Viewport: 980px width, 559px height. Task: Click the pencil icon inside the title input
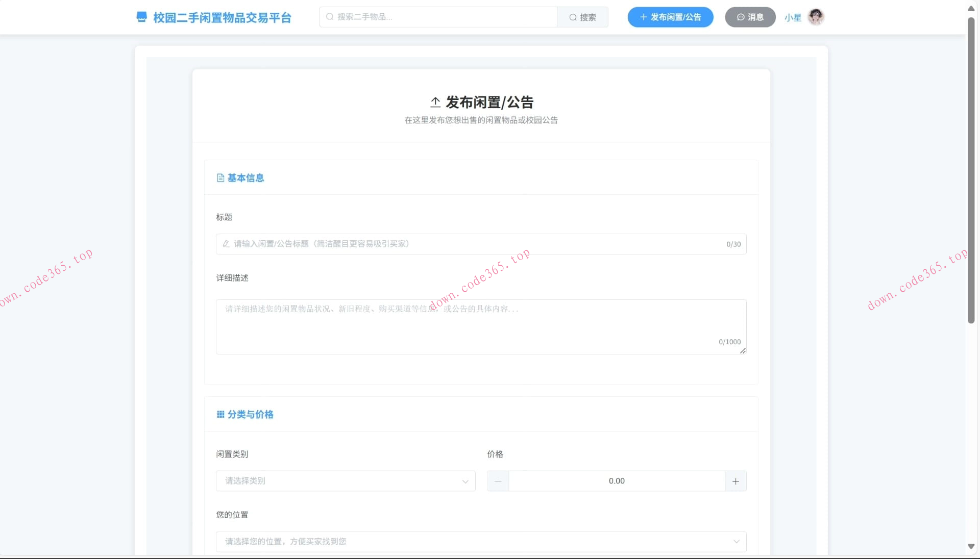(225, 244)
